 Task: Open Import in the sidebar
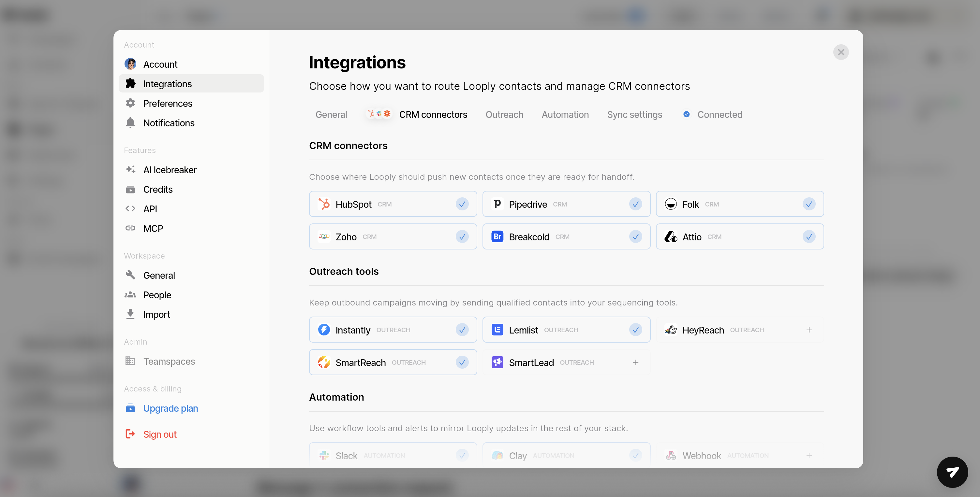[191, 314]
